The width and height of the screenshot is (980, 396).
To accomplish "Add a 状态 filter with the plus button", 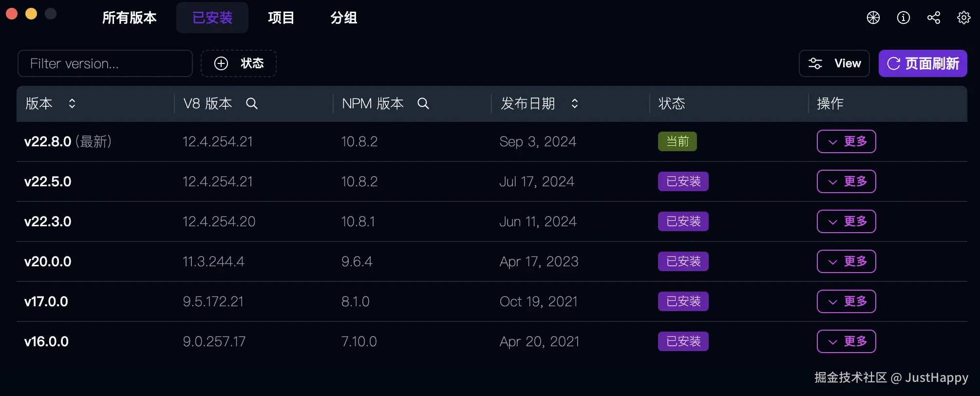I will click(x=239, y=63).
